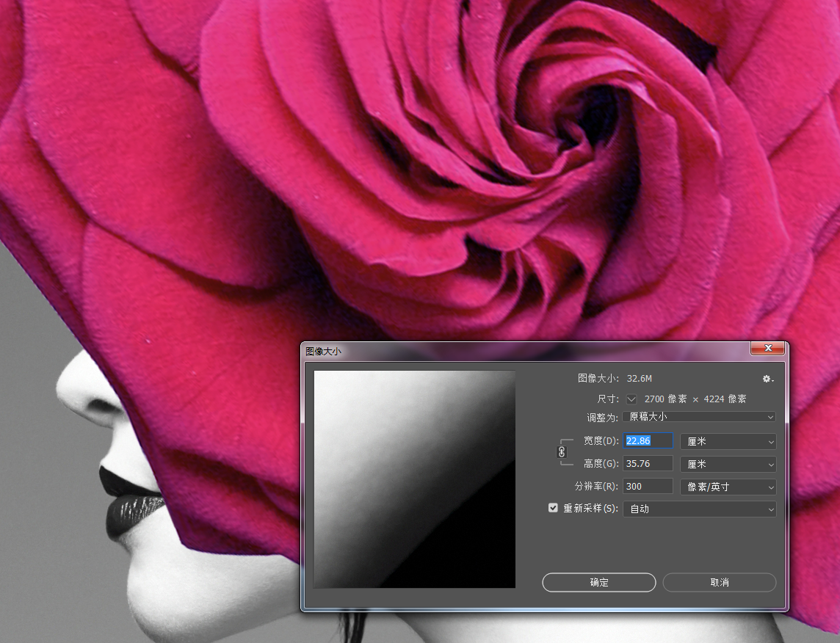Click the 宽度(D): label
Screen dimensions: 840x643
[601, 440]
